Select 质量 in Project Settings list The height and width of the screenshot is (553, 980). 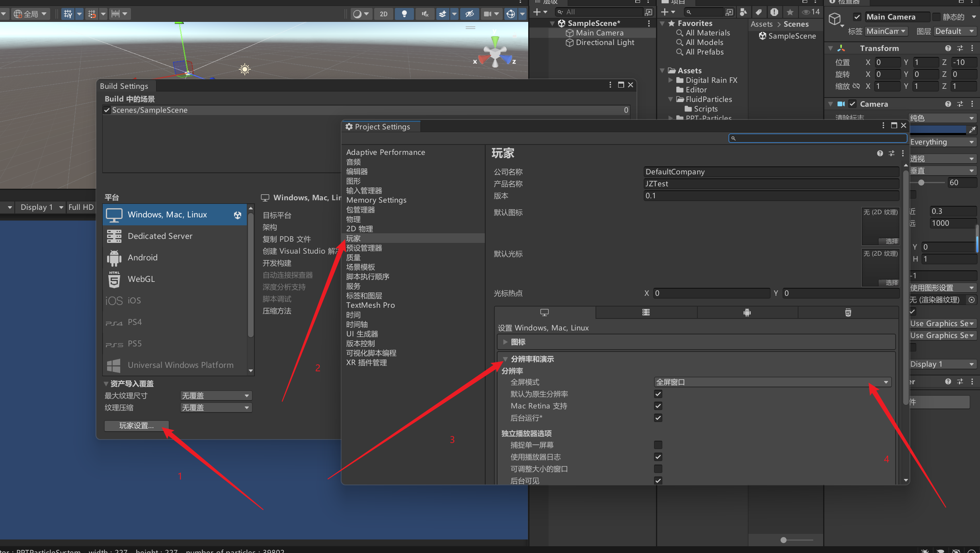click(x=353, y=258)
